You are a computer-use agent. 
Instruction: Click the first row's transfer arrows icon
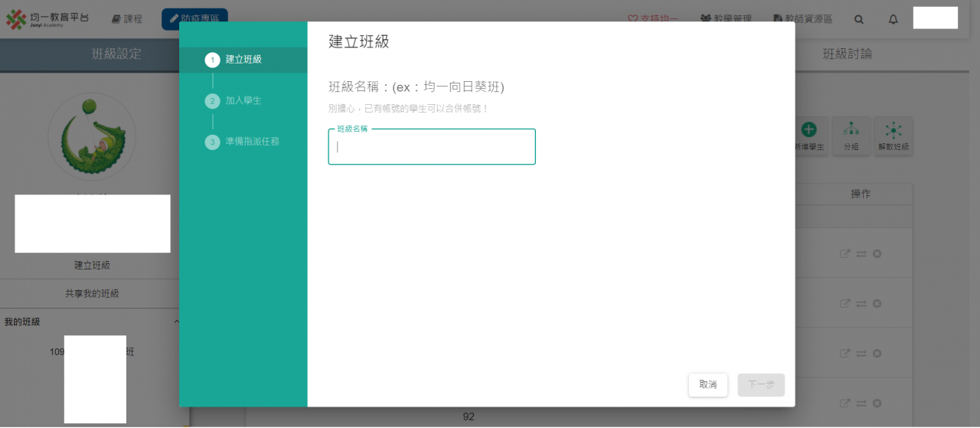coord(861,253)
